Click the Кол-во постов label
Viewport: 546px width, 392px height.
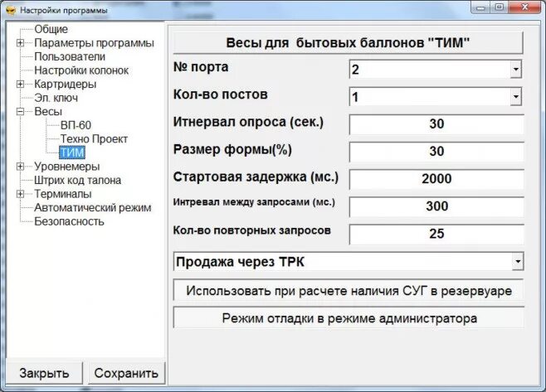pyautogui.click(x=221, y=94)
